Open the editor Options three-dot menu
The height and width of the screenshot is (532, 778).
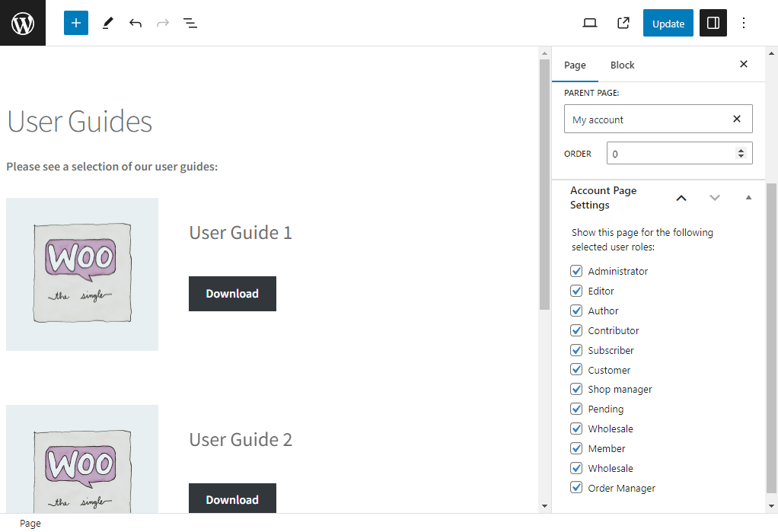pyautogui.click(x=743, y=23)
